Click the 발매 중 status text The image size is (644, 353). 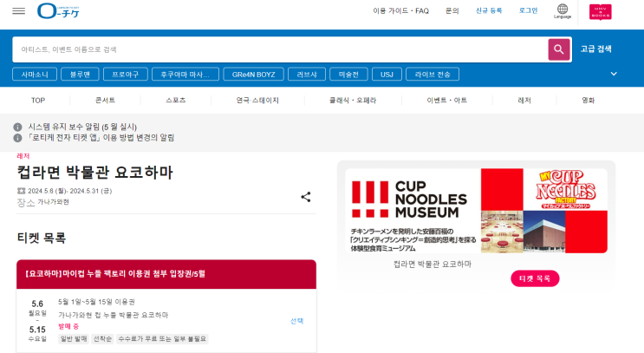click(x=68, y=327)
